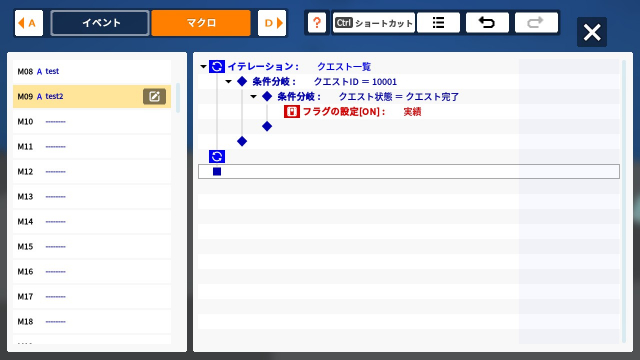640x360 pixels.
Task: Click the 実績 flag name
Action: coord(412,112)
